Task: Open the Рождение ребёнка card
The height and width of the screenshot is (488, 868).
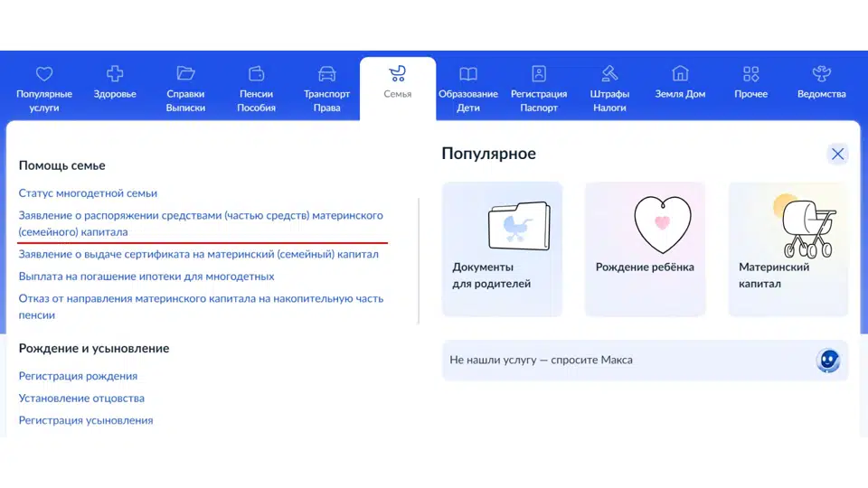Action: point(645,249)
